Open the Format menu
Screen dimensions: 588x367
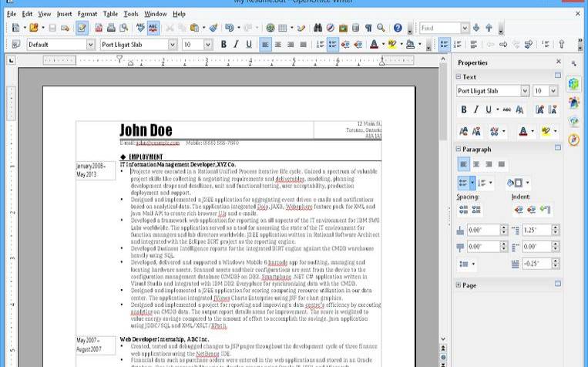tap(87, 14)
